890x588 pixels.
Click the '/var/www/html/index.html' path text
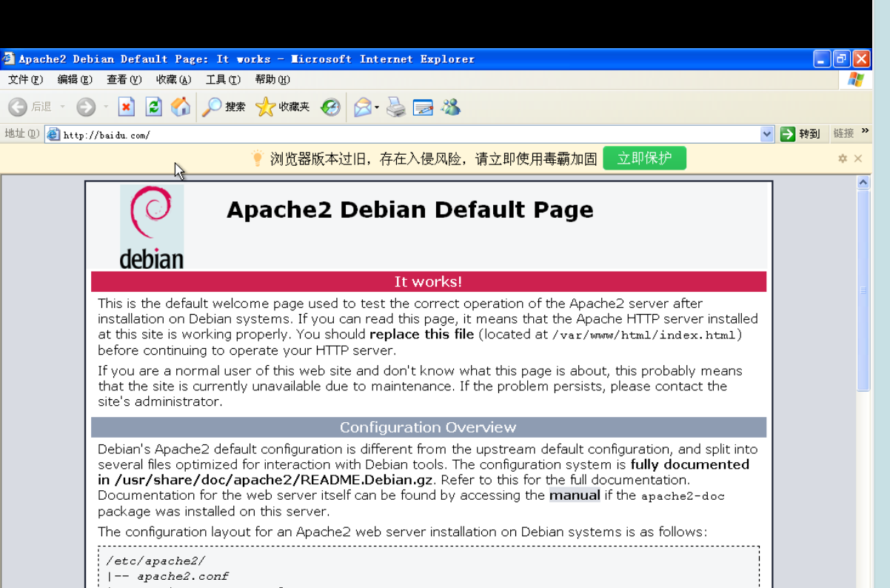click(644, 335)
